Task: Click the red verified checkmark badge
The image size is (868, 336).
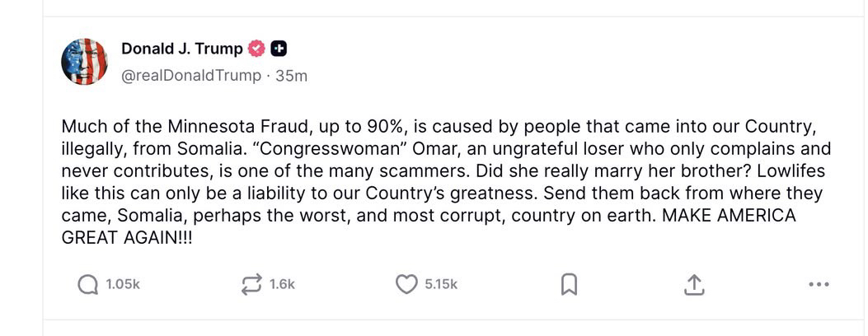Action: pos(256,49)
